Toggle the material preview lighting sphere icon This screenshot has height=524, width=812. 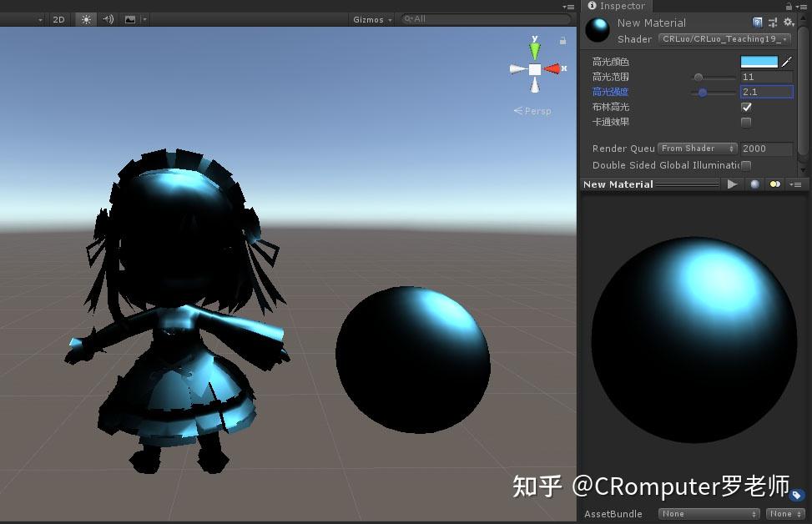point(754,184)
